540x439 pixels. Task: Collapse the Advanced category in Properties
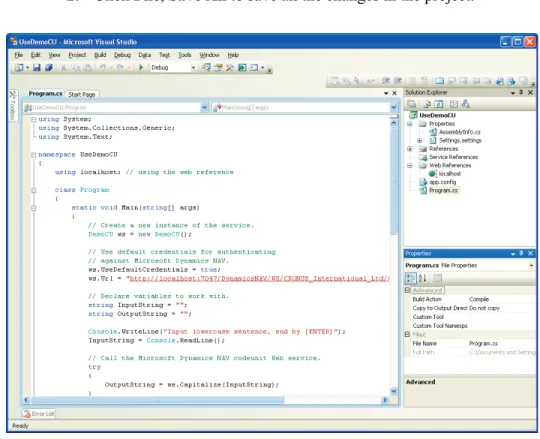pos(407,290)
